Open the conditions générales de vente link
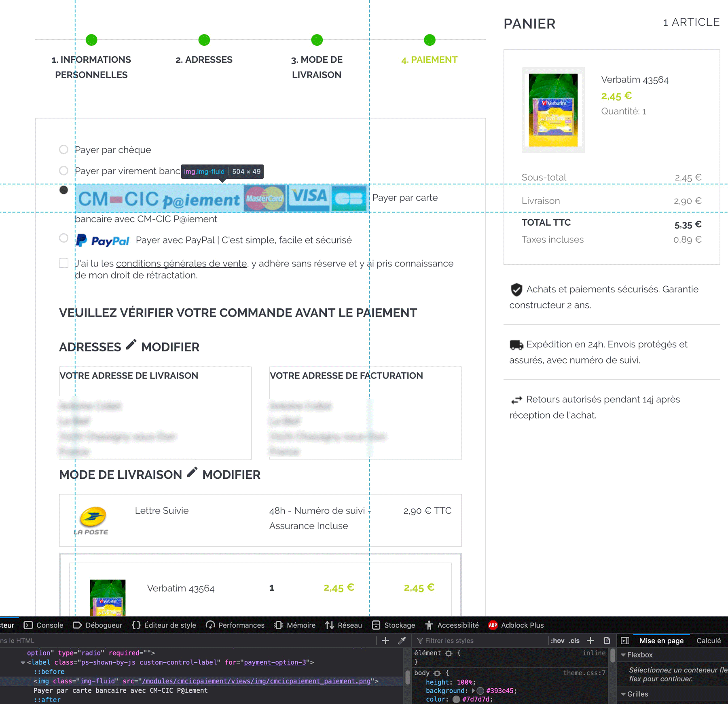Viewport: 728px width, 704px height. (181, 264)
